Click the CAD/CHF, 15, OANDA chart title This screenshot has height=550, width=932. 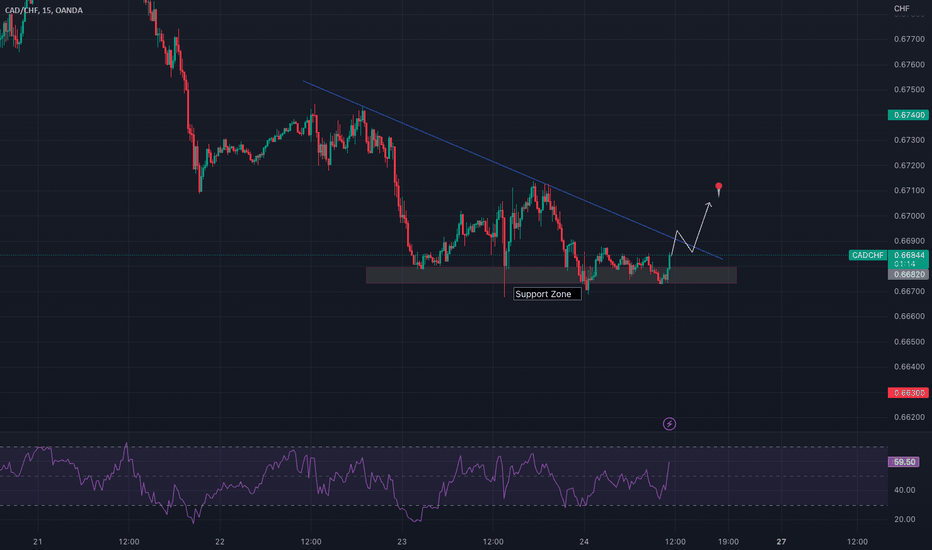[x=43, y=10]
